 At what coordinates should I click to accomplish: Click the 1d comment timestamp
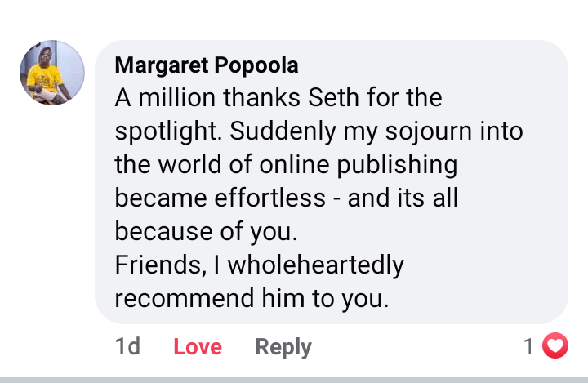tap(127, 347)
